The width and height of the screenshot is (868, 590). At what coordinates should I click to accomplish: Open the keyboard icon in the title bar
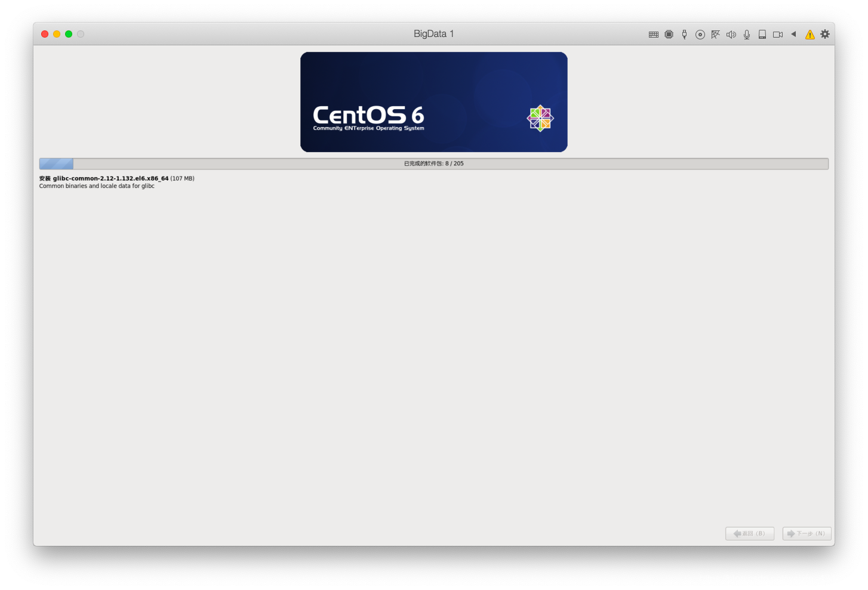[654, 35]
